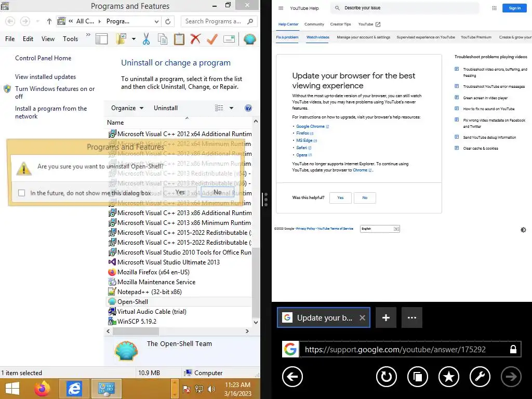Click Turn Windows features on or off

pos(55,92)
